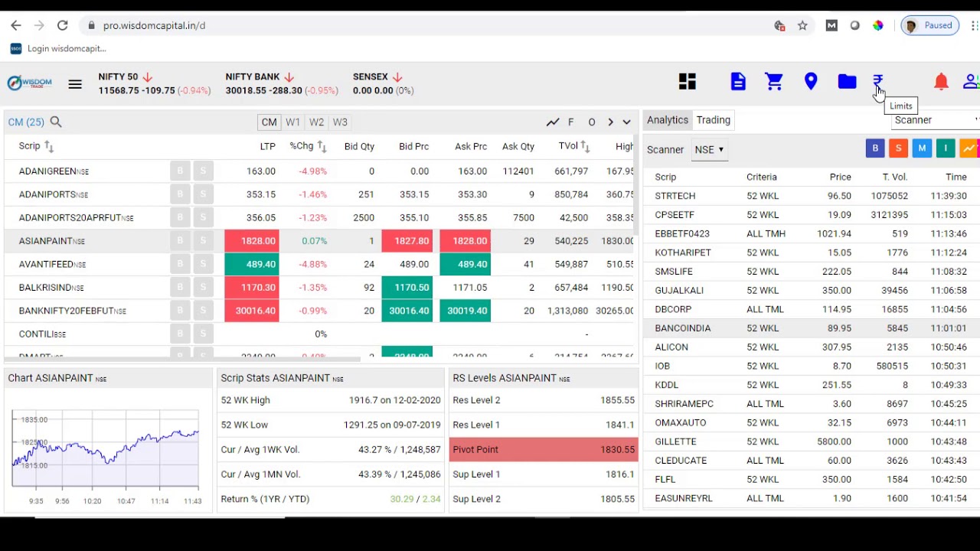Open the positions location-pin icon
This screenshot has height=551, width=980.
811,82
